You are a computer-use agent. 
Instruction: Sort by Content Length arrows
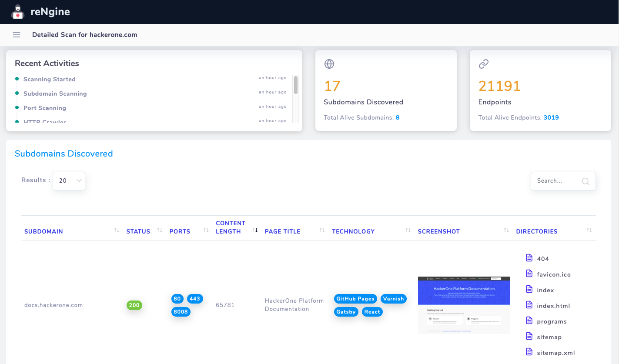255,230
